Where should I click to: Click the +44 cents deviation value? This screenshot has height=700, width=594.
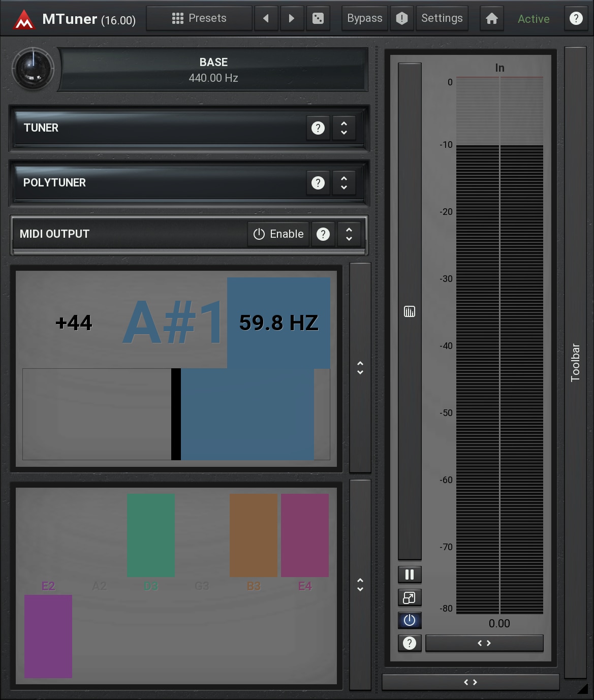coord(74,323)
